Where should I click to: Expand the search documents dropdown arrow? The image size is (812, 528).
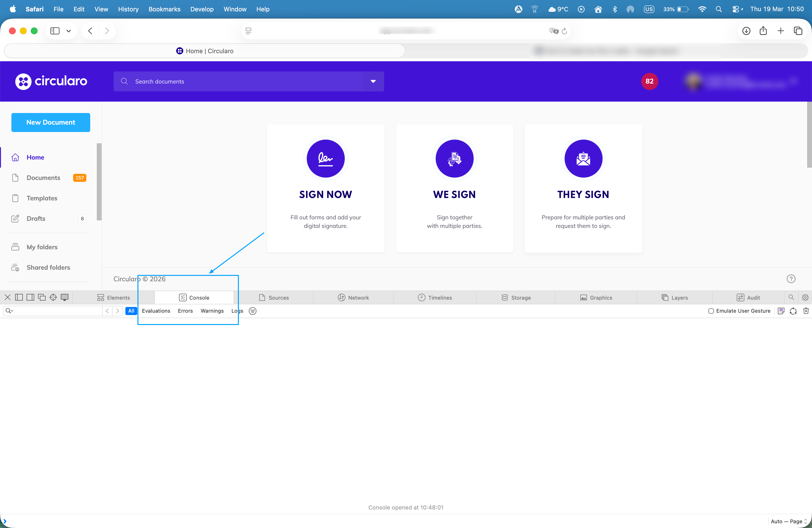pyautogui.click(x=373, y=81)
